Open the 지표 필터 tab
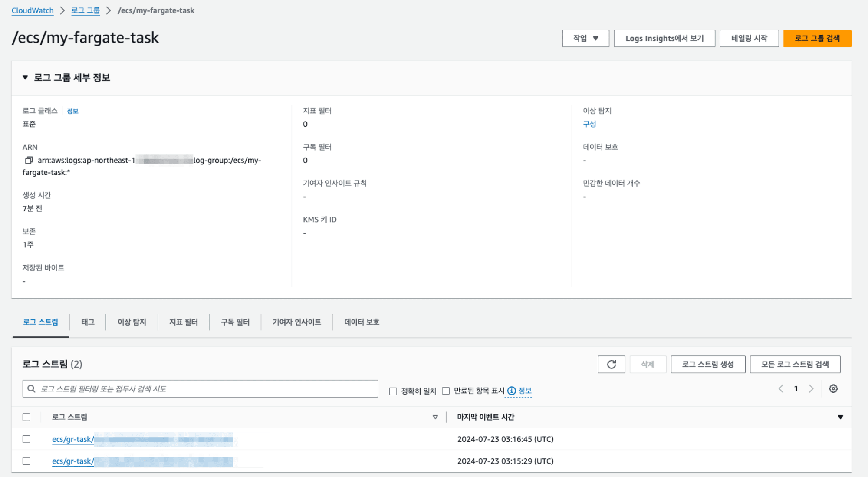Screen dimensions: 868x477 tap(183, 322)
